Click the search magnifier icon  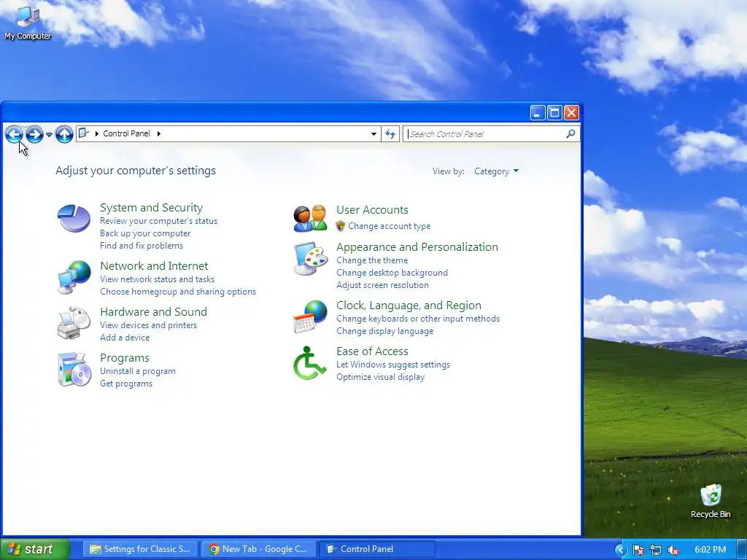point(570,134)
